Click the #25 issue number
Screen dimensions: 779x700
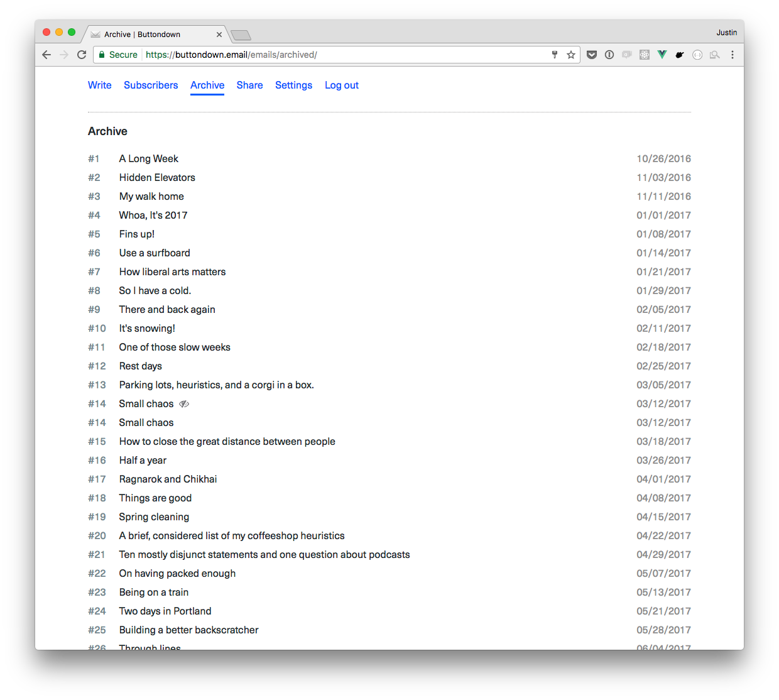pyautogui.click(x=97, y=630)
